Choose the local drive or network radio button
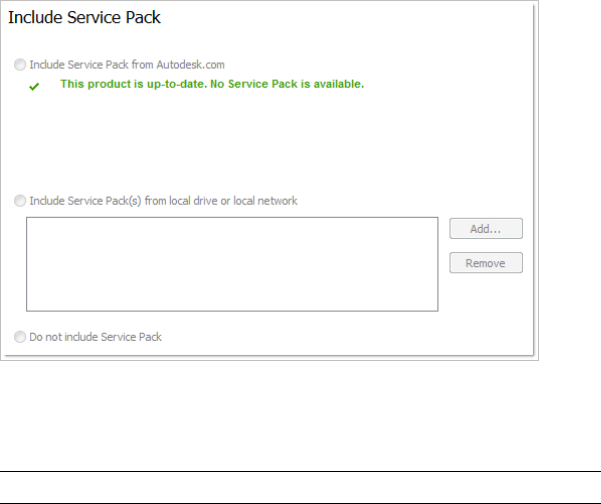The width and height of the screenshot is (601, 504). 20,201
